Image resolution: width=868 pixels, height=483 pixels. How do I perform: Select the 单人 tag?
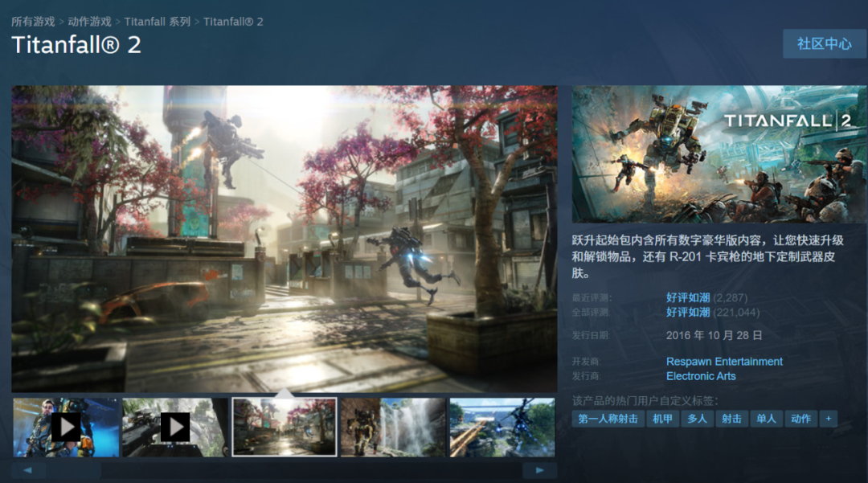pos(766,419)
